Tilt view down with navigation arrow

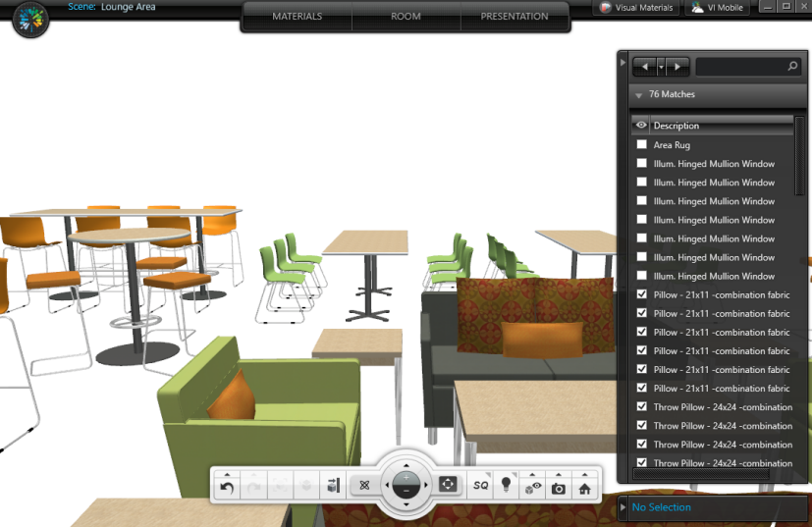[x=406, y=504]
